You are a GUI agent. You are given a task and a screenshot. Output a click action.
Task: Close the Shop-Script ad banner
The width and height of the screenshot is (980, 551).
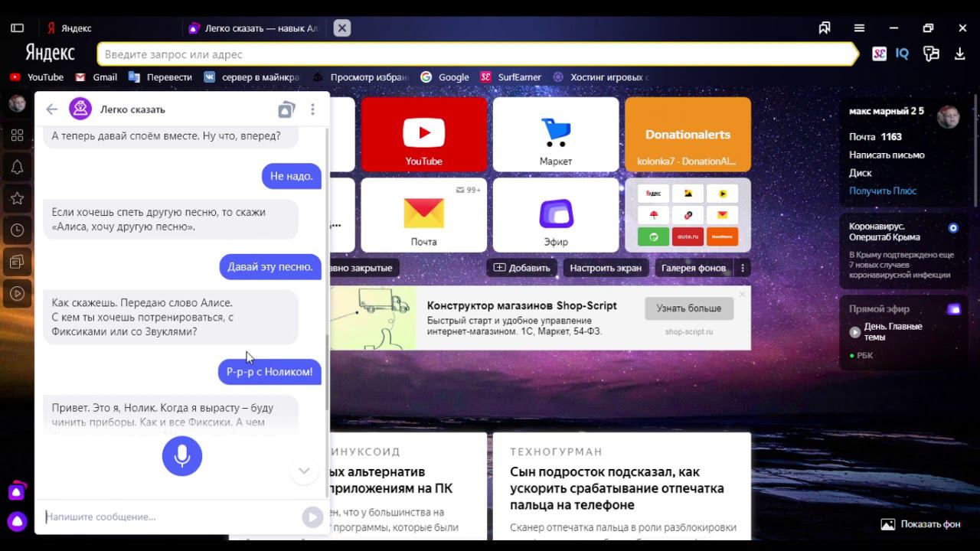(742, 295)
